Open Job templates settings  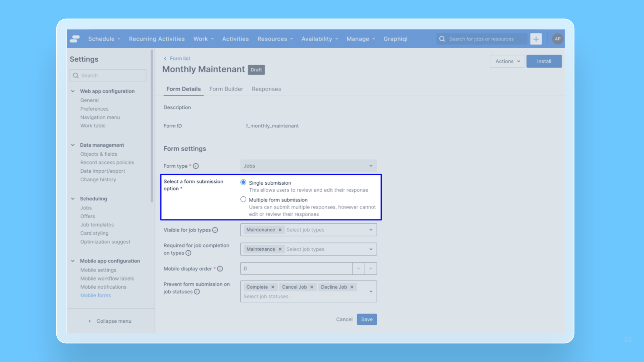tap(97, 225)
